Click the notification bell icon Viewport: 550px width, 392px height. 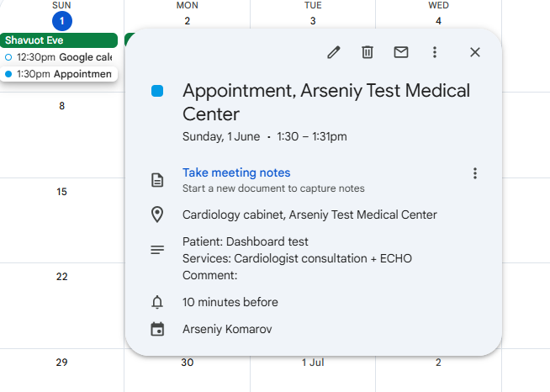pyautogui.click(x=157, y=302)
